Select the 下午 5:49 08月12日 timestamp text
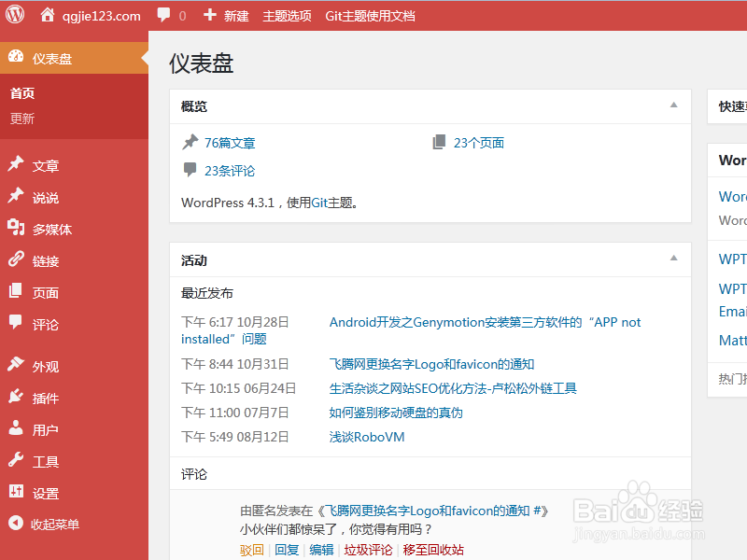 [x=235, y=437]
